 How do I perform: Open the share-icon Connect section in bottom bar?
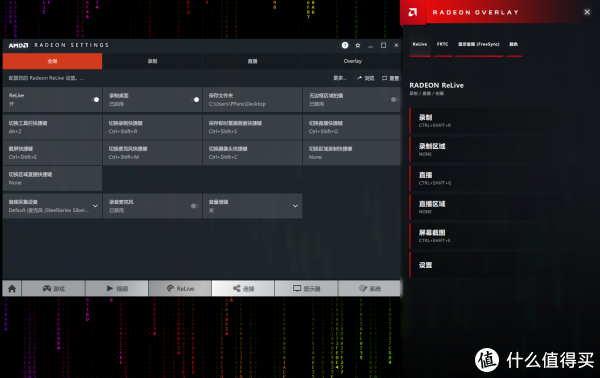click(243, 288)
